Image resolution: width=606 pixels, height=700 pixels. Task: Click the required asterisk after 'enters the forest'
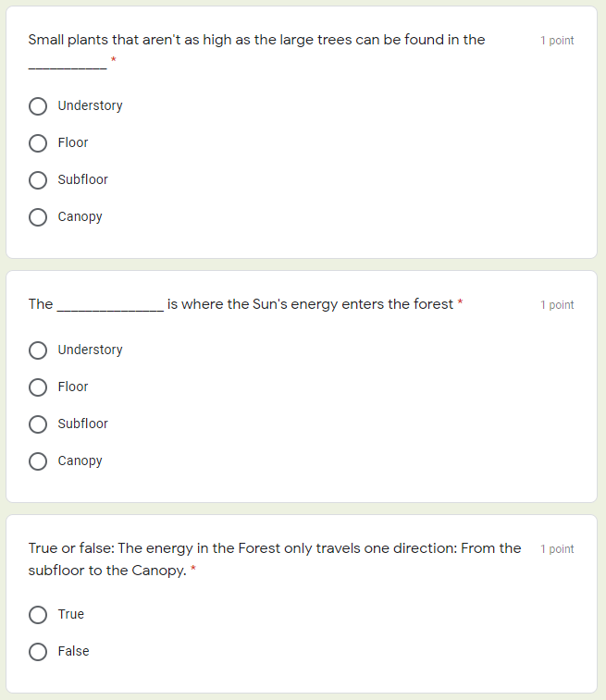(461, 304)
